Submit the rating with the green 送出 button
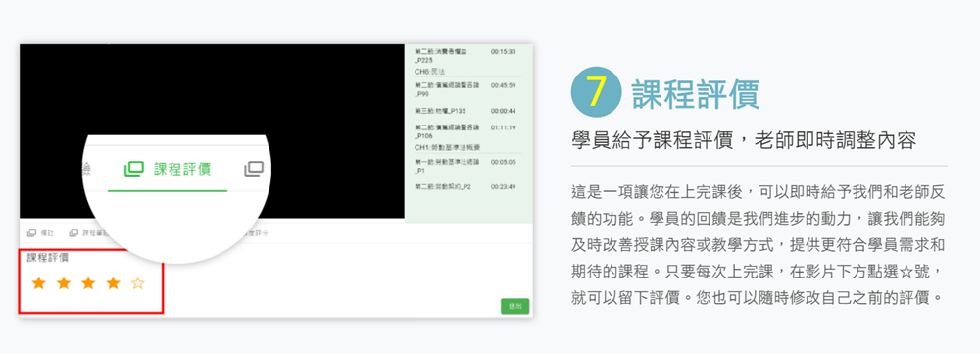980x354 pixels. [515, 307]
